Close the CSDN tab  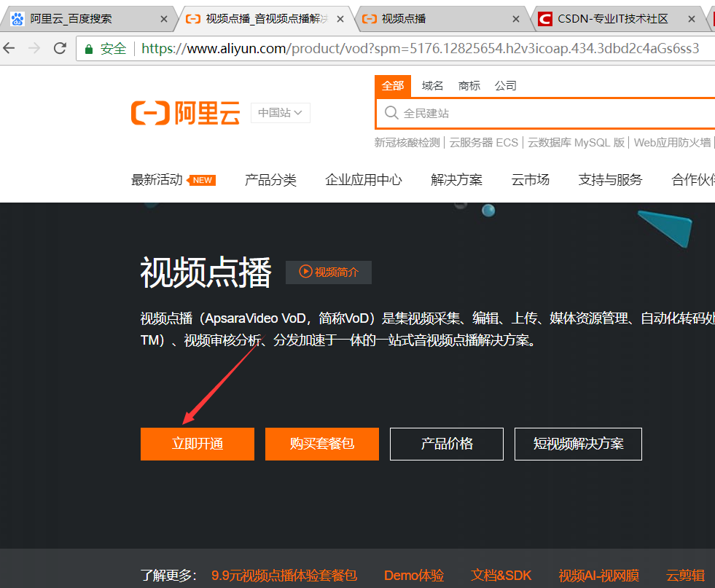pos(692,19)
